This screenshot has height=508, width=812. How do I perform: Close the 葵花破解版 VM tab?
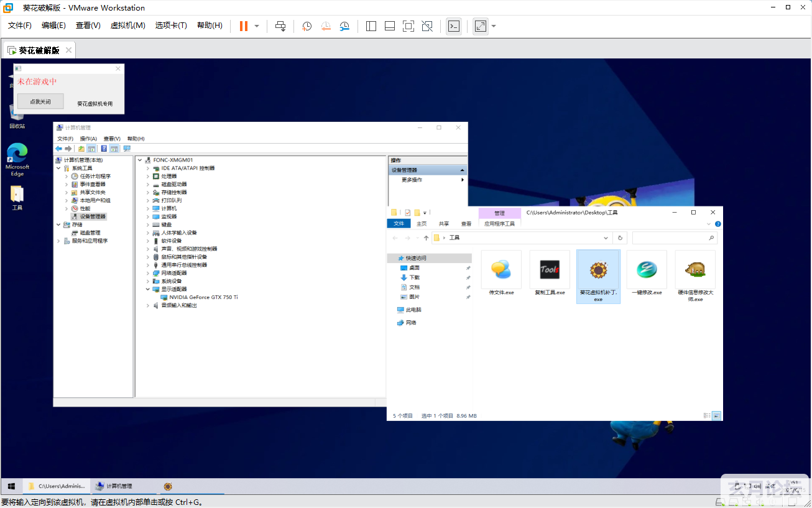(68, 50)
